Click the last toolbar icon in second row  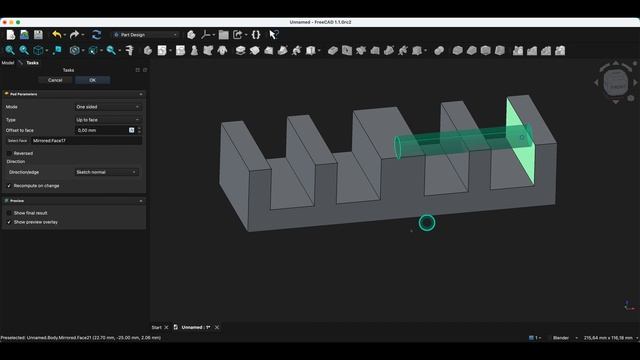click(x=560, y=50)
